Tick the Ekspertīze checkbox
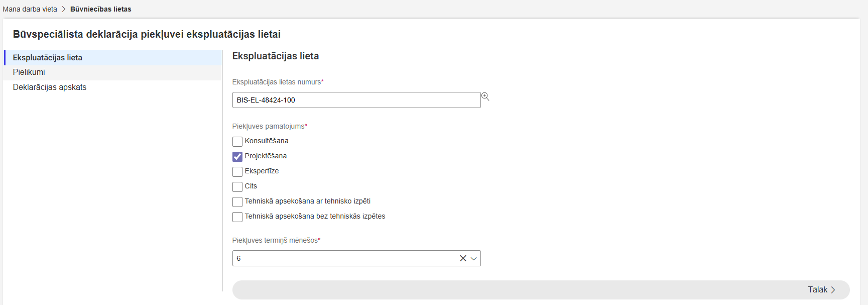 237,171
